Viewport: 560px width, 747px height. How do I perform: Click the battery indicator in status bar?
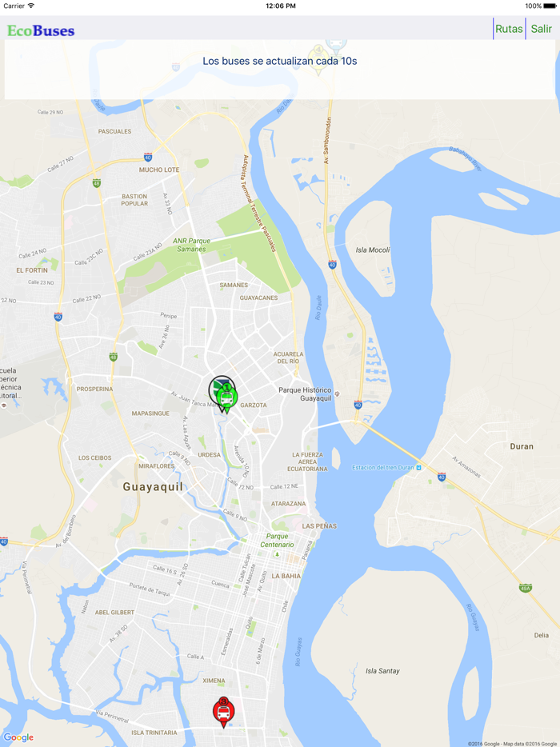550,6
